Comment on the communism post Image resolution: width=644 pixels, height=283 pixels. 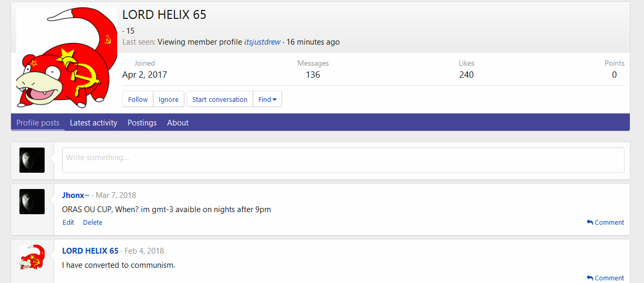605,278
